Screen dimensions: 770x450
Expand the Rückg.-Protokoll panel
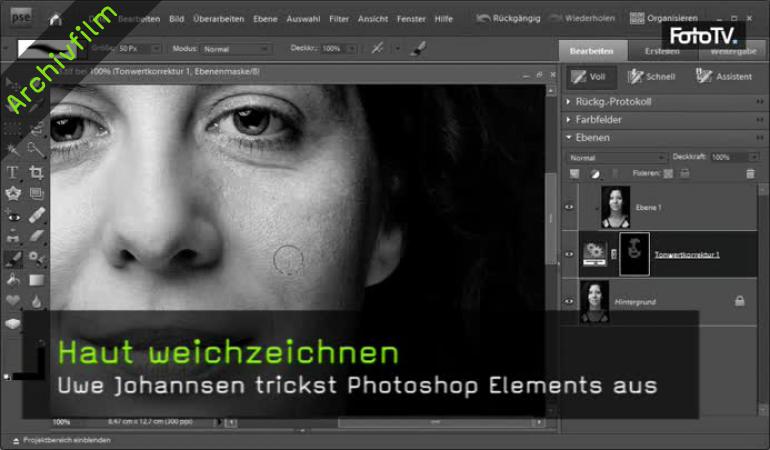568,102
